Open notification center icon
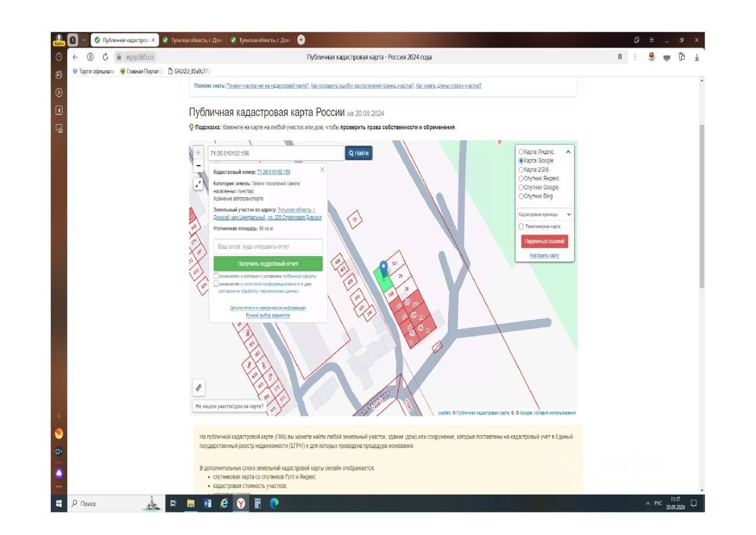Screen dimensions: 756x535 coord(694,504)
